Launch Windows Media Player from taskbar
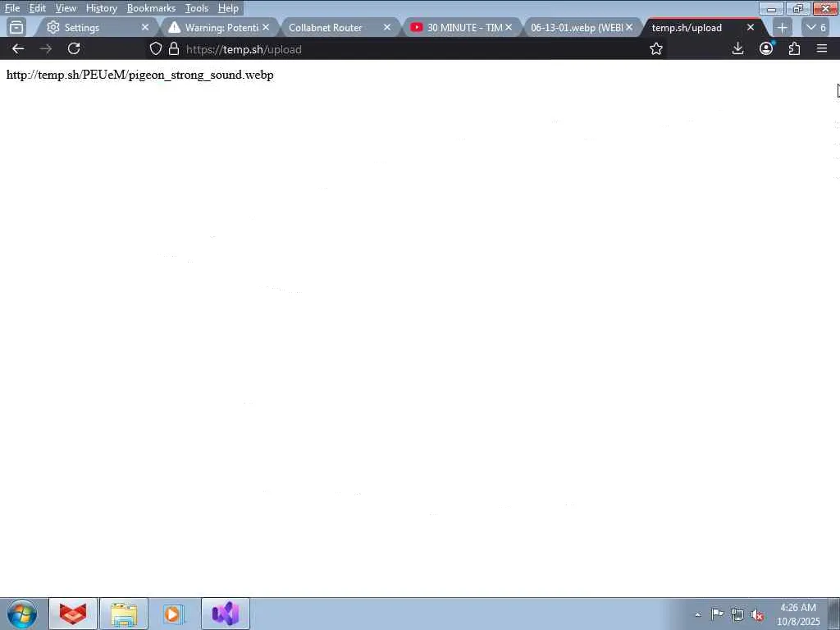The height and width of the screenshot is (630, 840). click(174, 614)
